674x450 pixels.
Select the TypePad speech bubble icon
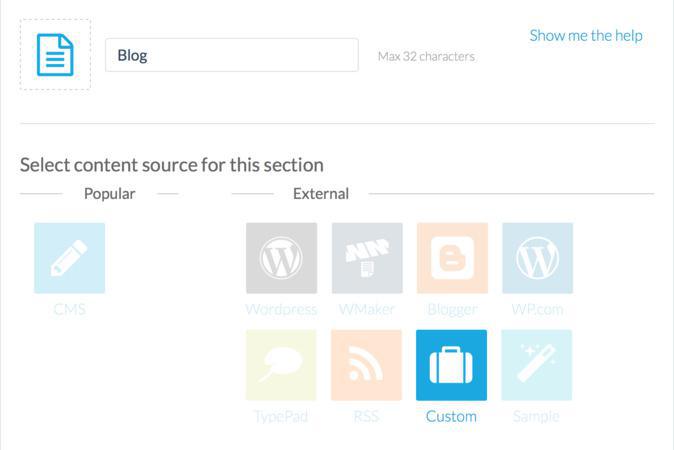[x=281, y=365]
